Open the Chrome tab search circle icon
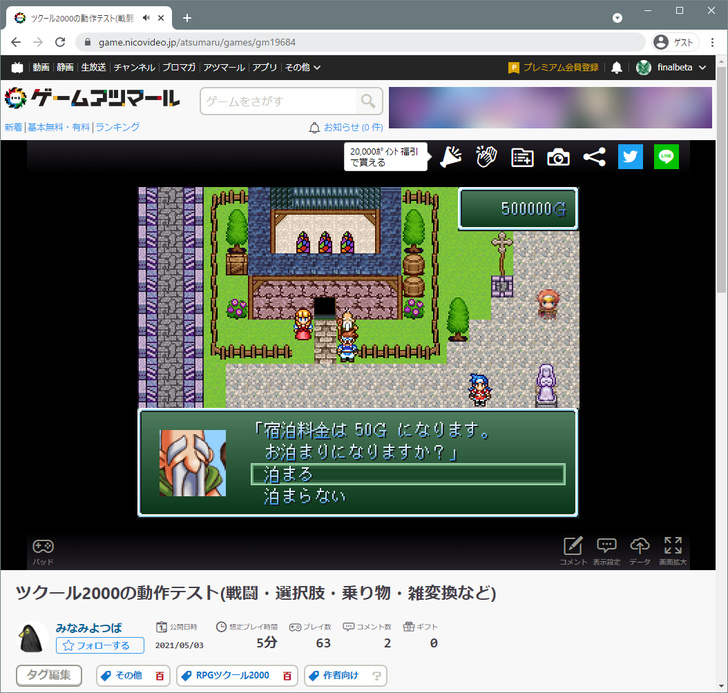Viewport: 728px width, 693px height. 617,18
